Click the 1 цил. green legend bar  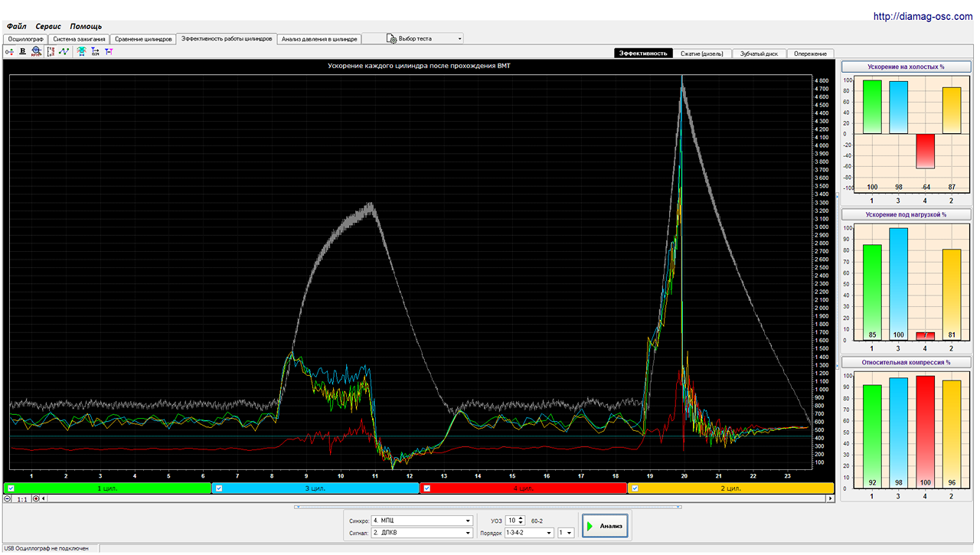pos(107,488)
